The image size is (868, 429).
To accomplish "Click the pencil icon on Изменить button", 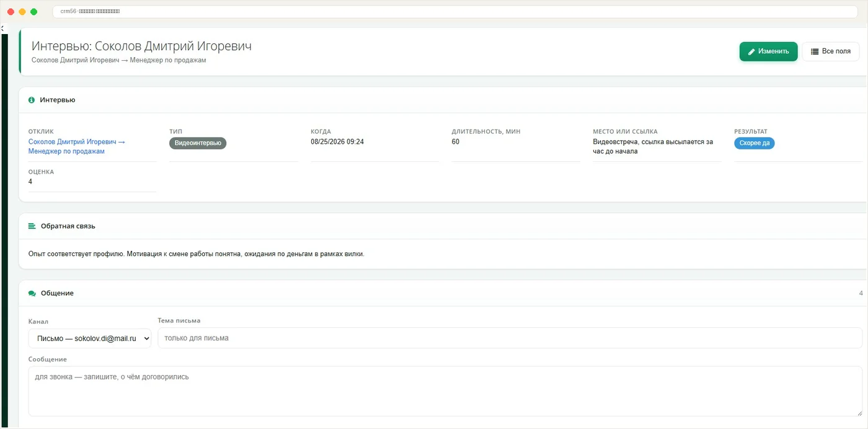I will pyautogui.click(x=751, y=51).
